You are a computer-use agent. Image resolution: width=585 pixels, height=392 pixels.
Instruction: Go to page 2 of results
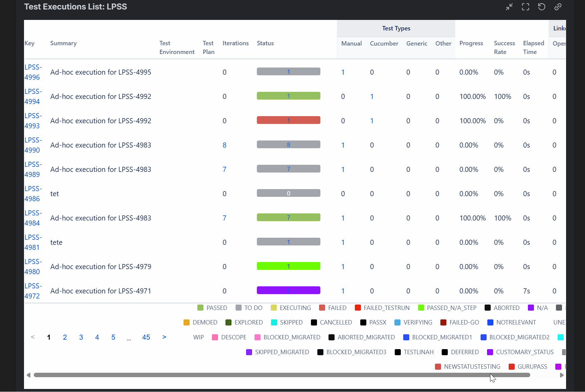point(65,337)
